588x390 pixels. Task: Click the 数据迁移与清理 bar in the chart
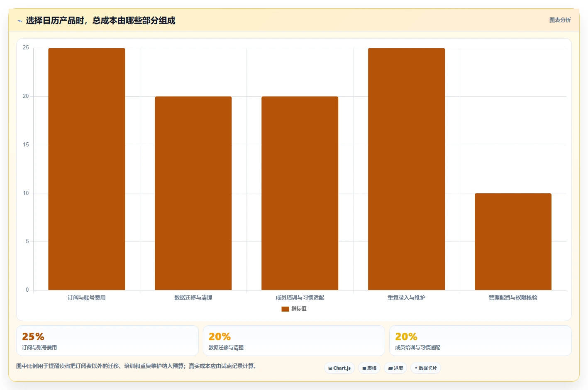click(x=193, y=193)
